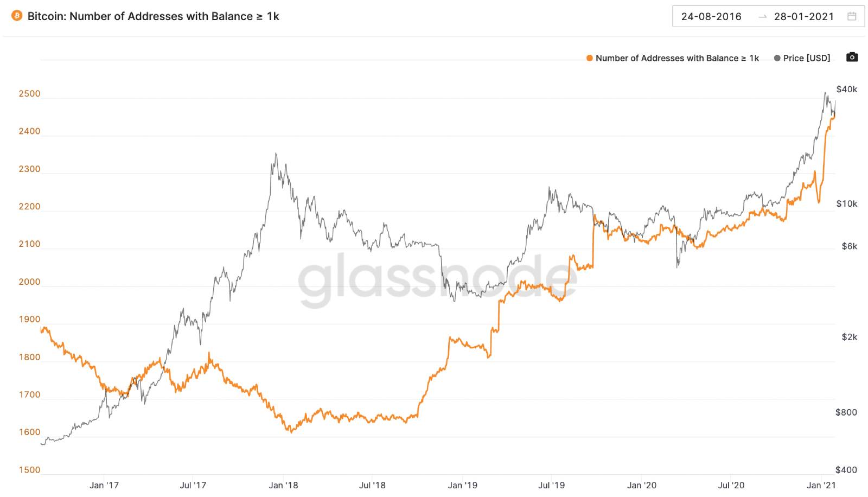Toggle the Price [USD] legend series

coord(806,58)
